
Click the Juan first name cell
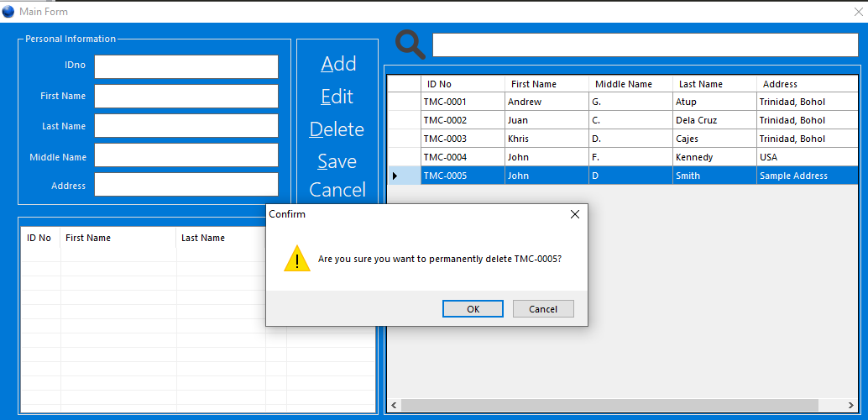pyautogui.click(x=547, y=120)
